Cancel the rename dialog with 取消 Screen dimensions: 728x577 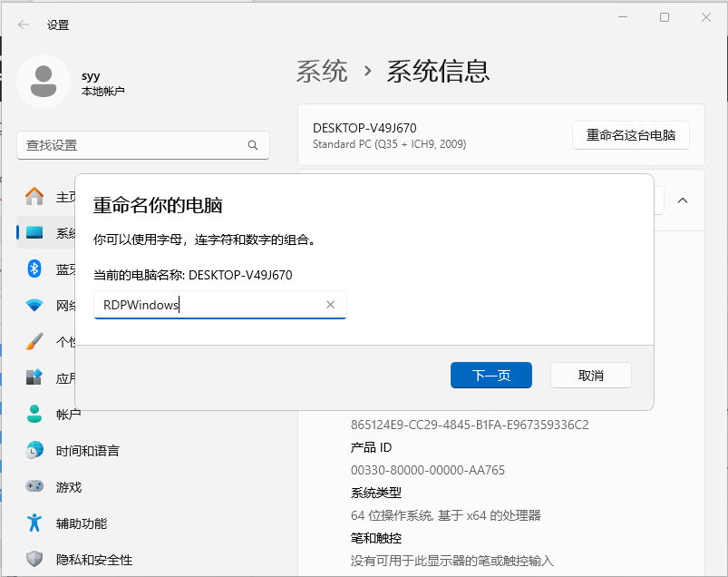pyautogui.click(x=590, y=376)
